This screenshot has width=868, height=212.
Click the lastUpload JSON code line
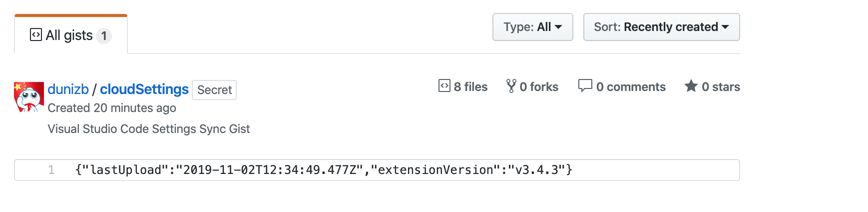coord(324,170)
